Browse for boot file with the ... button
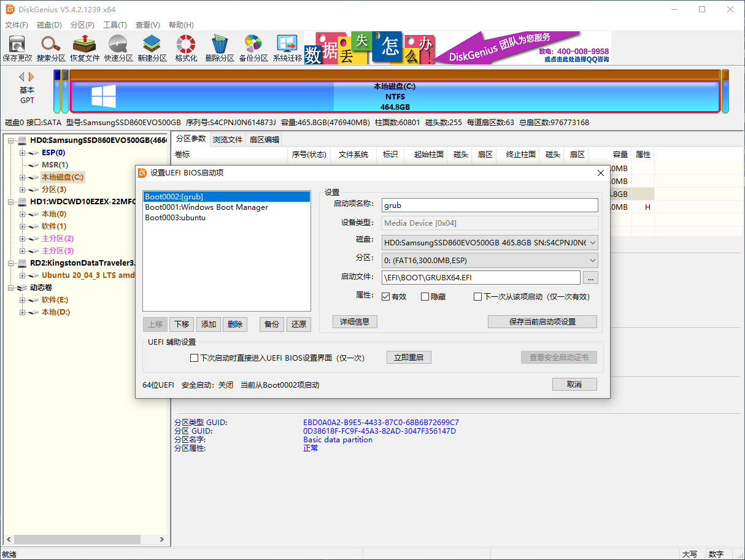This screenshot has width=745, height=560. click(590, 278)
